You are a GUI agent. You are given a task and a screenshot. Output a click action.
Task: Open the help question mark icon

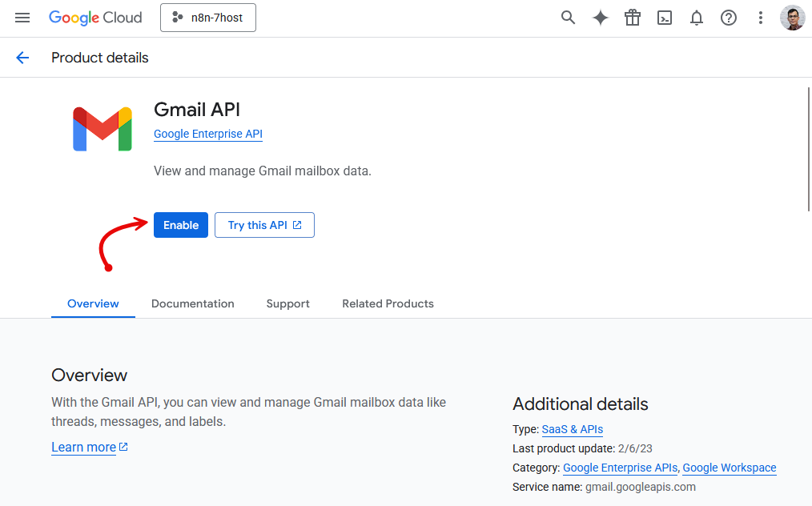click(x=729, y=18)
